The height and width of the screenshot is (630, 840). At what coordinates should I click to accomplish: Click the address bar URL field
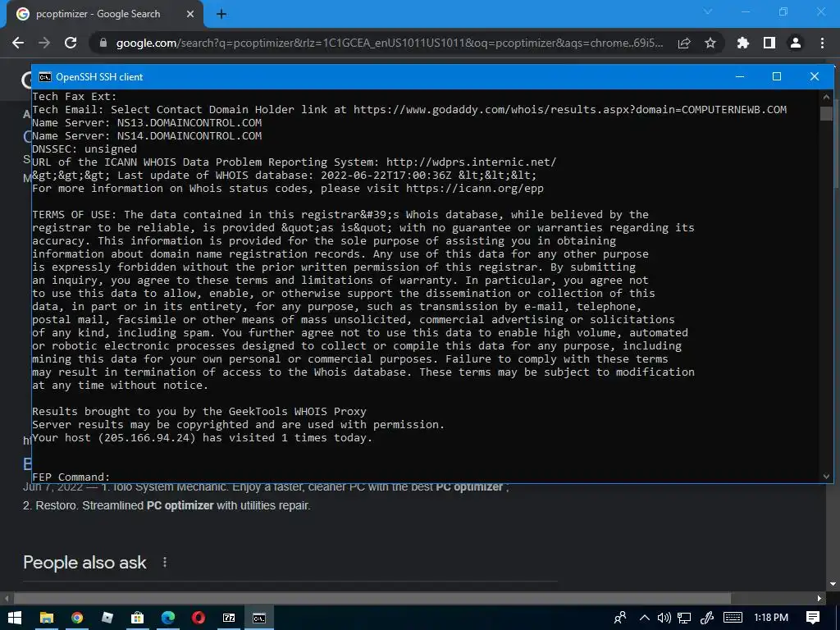click(x=389, y=43)
